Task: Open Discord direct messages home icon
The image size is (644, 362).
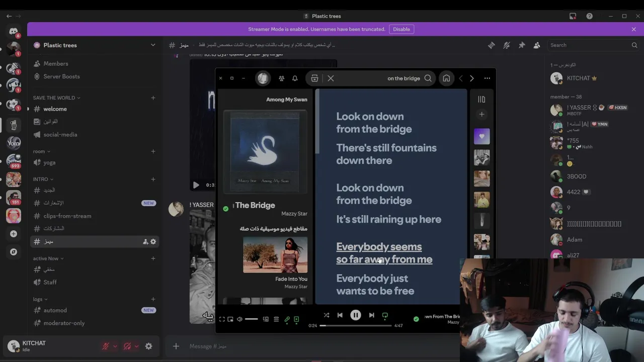Action: coord(14,31)
